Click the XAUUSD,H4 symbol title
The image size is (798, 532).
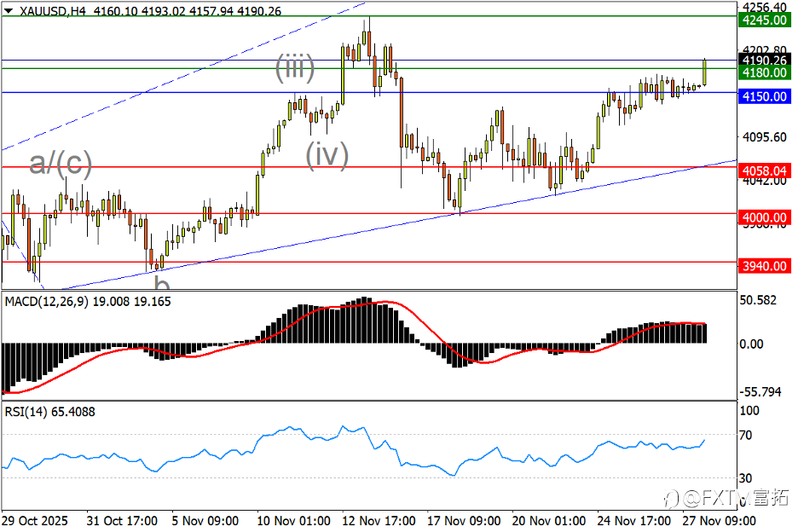[x=52, y=11]
